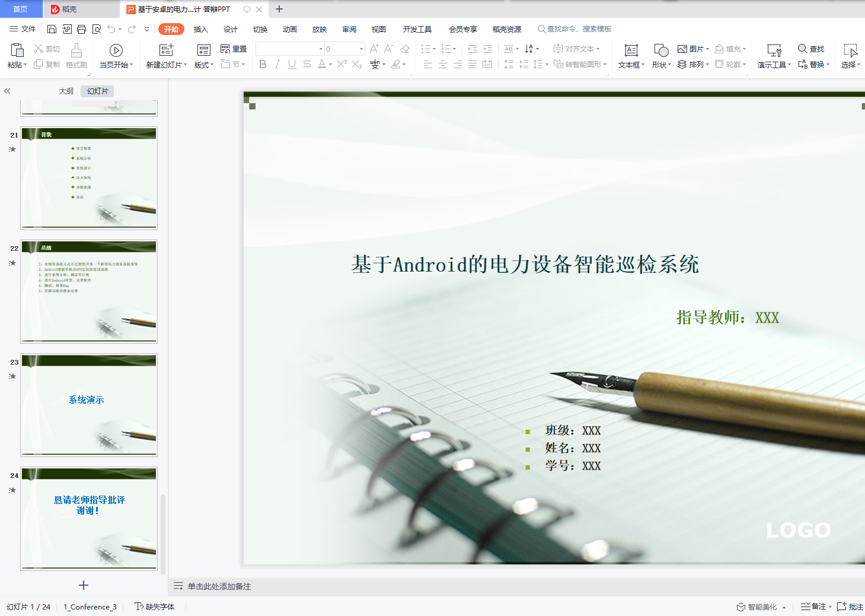865x616 pixels.
Task: Open the Design (设计) ribbon tab
Action: click(x=231, y=29)
